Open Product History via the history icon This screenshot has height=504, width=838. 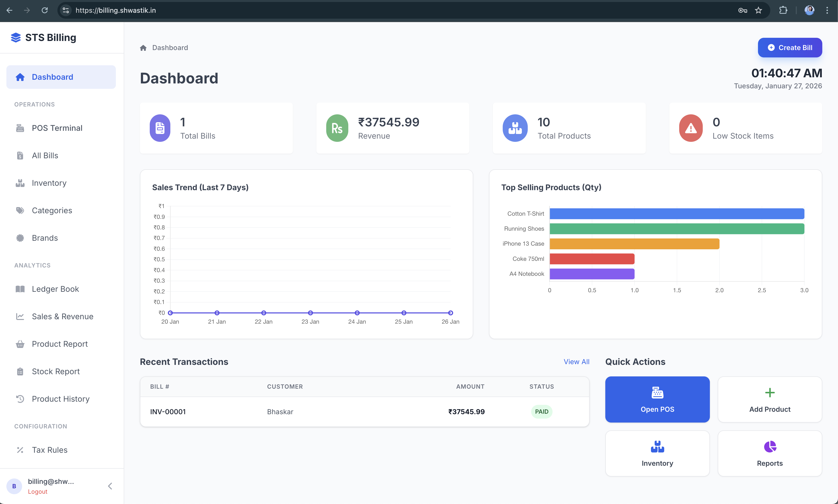tap(20, 399)
